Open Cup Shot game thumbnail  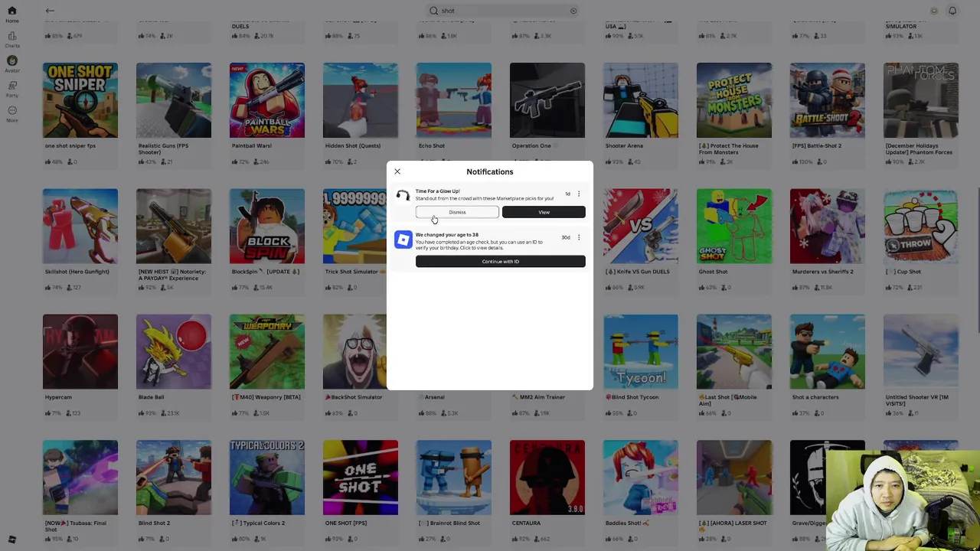[921, 226]
